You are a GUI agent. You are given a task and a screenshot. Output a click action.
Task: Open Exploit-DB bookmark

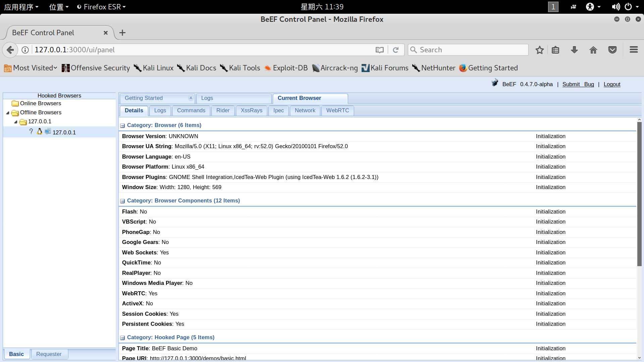(286, 68)
